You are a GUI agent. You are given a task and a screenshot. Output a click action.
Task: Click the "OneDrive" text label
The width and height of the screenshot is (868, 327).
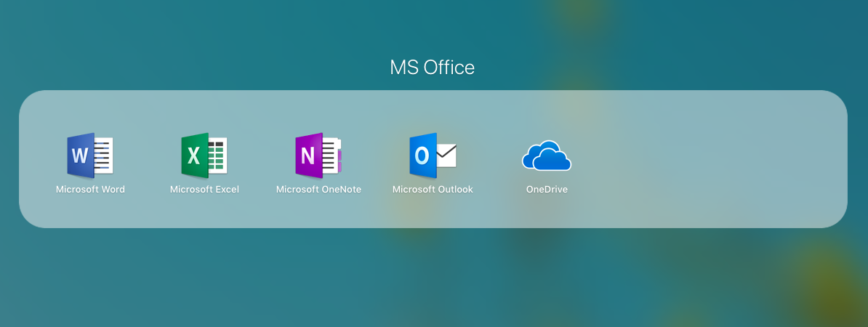pos(547,190)
